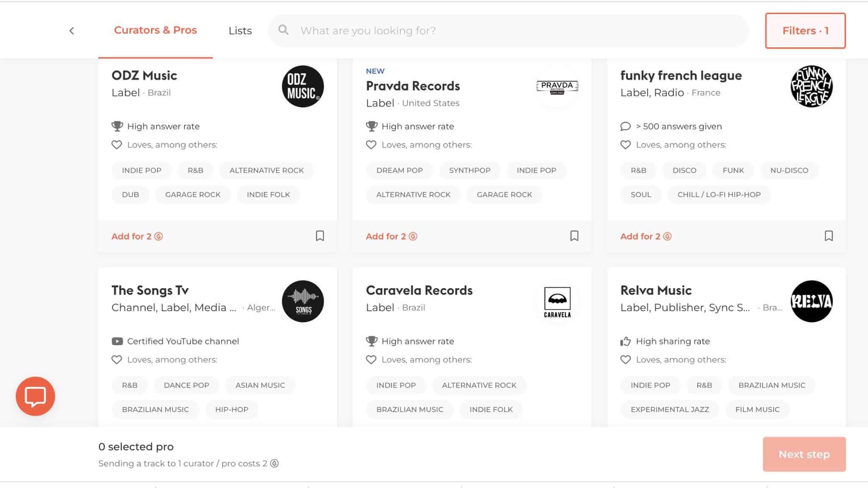Click heart icon on ODZ Music card
The image size is (868, 488).
click(117, 145)
